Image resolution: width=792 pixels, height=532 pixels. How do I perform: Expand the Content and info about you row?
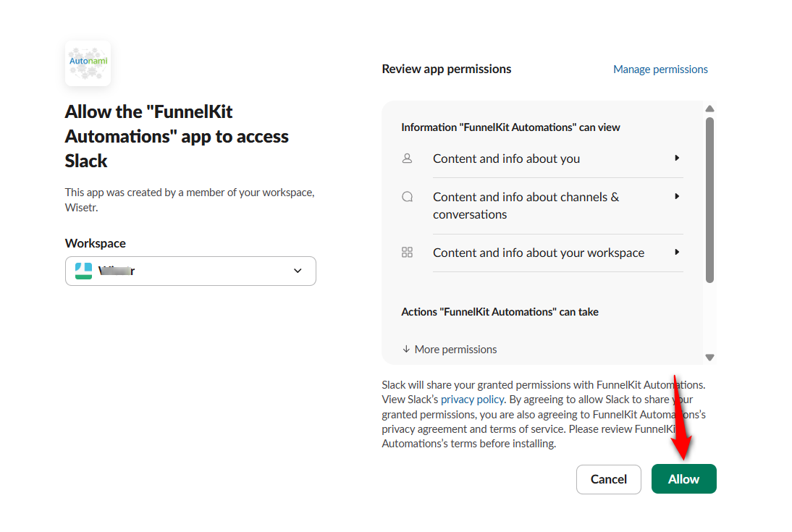coord(677,158)
